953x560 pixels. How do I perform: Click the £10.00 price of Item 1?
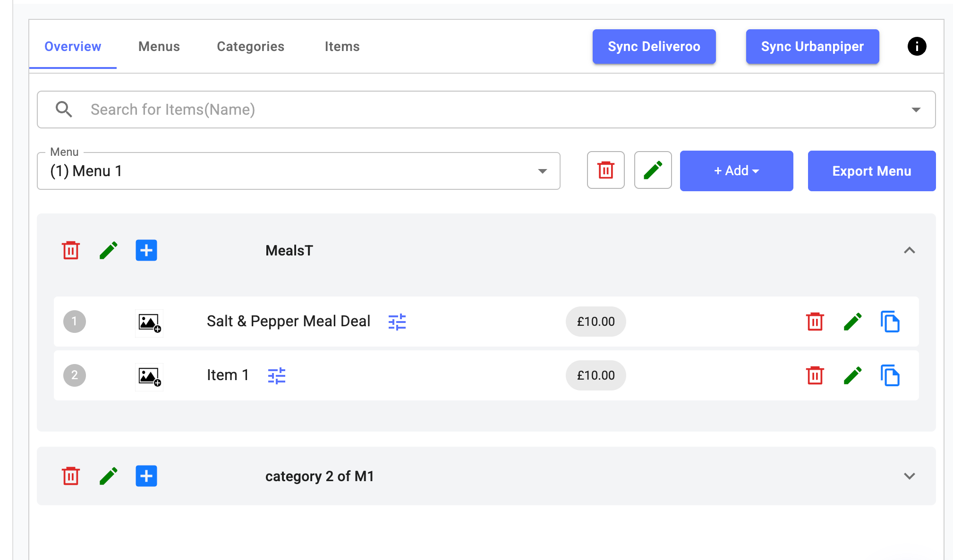(596, 375)
